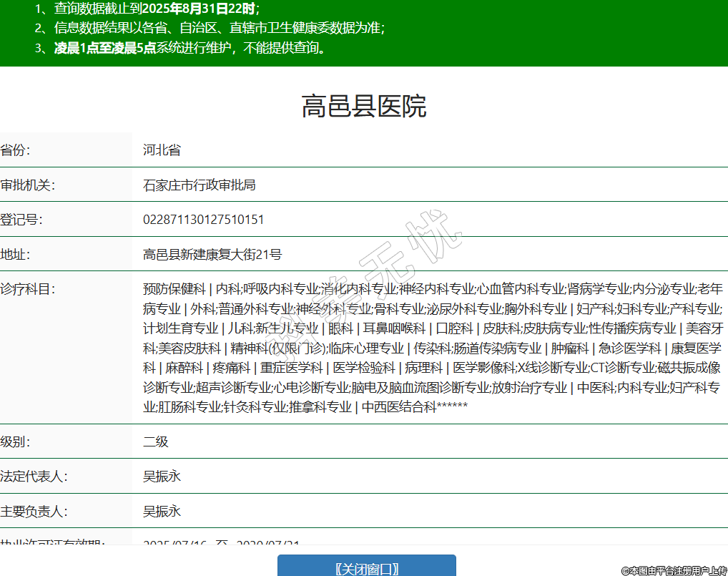Image resolution: width=728 pixels, height=576 pixels.
Task: Select the 石家庄市行政审批局 value text
Action: pyautogui.click(x=200, y=185)
